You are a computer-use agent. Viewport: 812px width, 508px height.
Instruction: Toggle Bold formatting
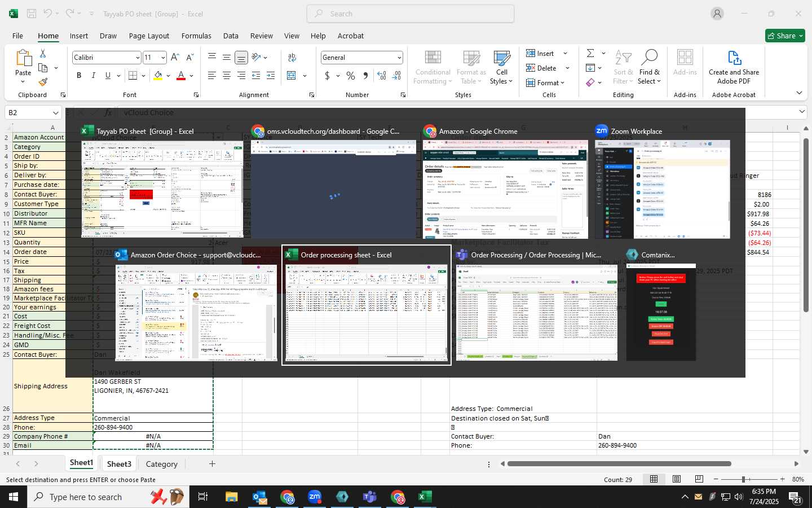(79, 76)
